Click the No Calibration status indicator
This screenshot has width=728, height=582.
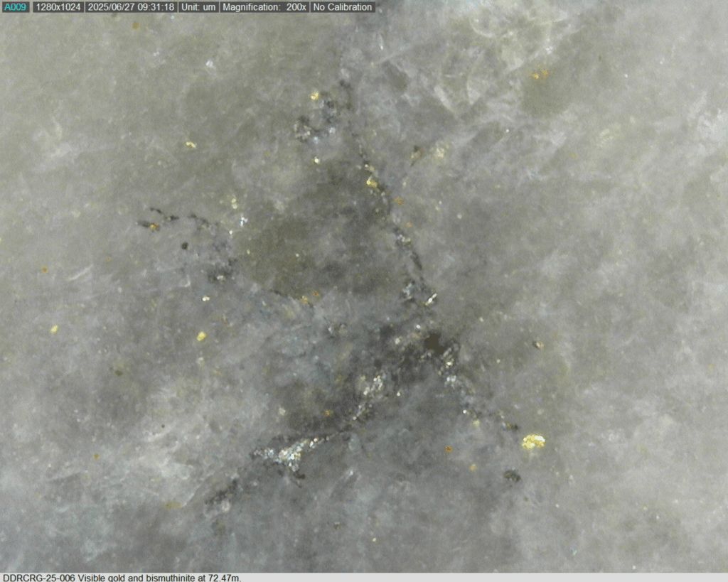coord(343,7)
